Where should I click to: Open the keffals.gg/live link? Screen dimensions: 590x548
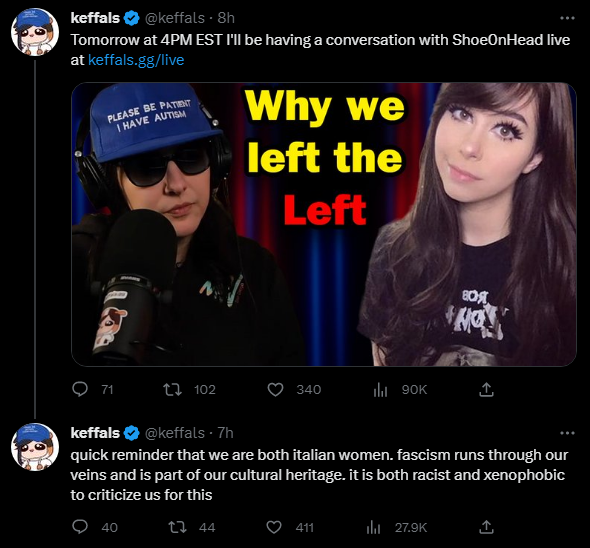click(x=136, y=60)
